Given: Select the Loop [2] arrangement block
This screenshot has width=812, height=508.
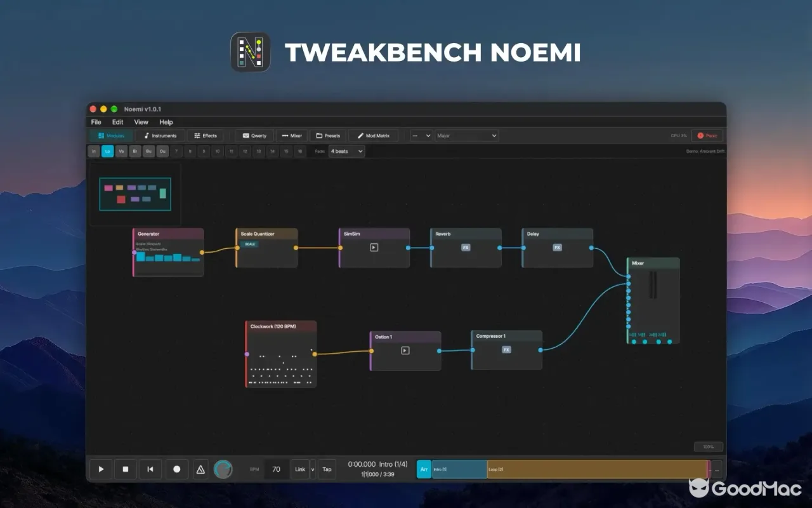Looking at the screenshot, I should [597, 469].
